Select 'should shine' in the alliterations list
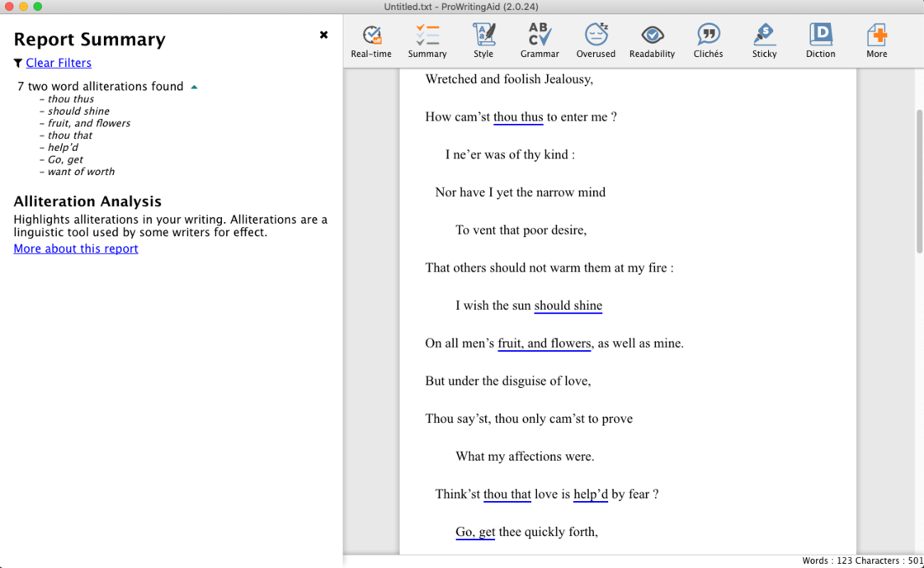924x568 pixels. coord(78,111)
